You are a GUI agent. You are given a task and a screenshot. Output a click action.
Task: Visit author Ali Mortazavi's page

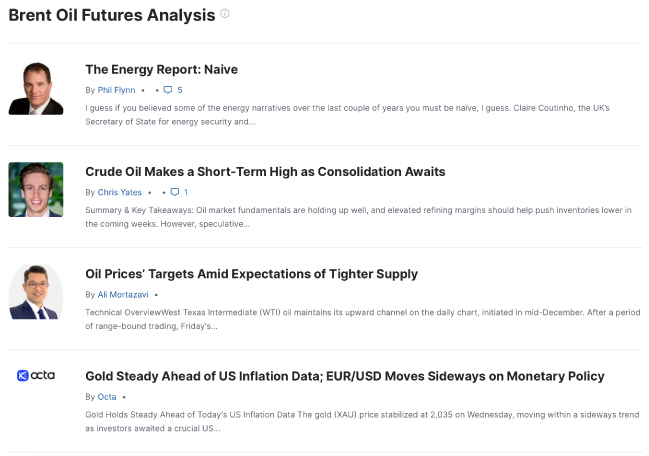123,295
